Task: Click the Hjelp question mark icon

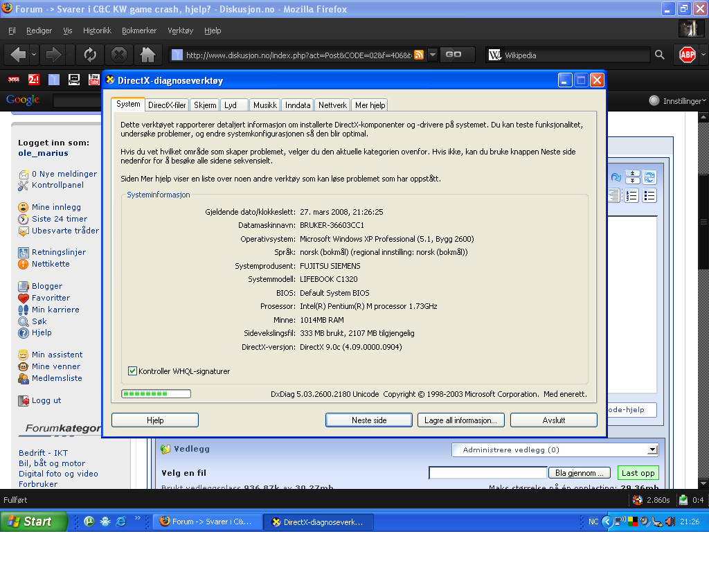Action: pyautogui.click(x=23, y=333)
